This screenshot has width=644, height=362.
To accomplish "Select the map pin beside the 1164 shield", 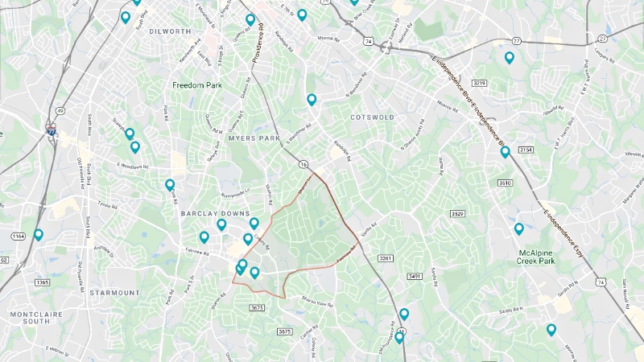I will [39, 235].
